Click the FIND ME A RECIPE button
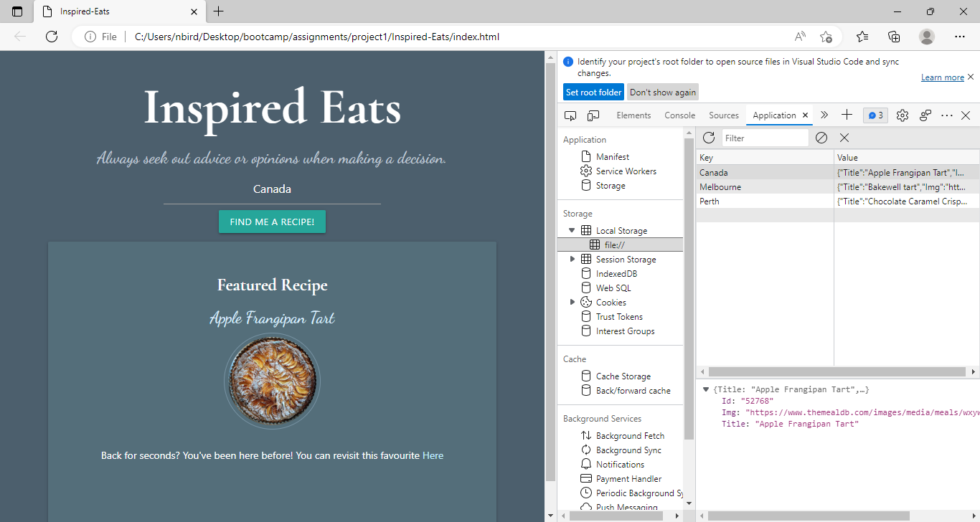Image resolution: width=980 pixels, height=522 pixels. [272, 222]
